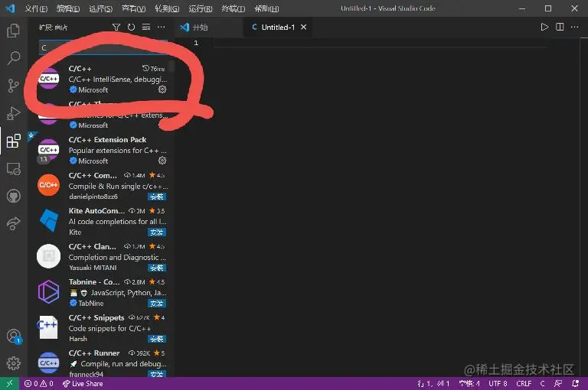Open the GitHub icon in activity bar
The image size is (588, 390).
(14, 197)
